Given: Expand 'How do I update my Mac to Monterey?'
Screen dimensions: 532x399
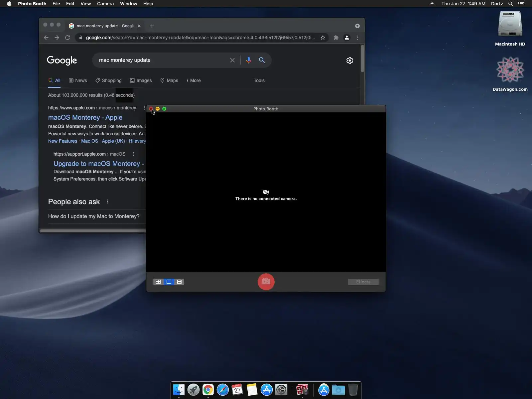Looking at the screenshot, I should pos(94,216).
